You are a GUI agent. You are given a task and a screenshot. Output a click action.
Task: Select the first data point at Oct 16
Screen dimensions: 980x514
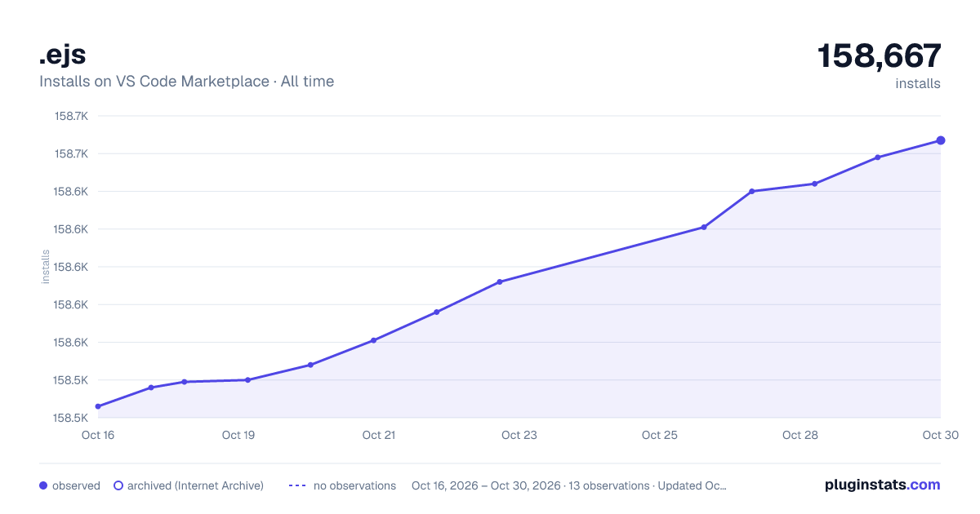(98, 406)
